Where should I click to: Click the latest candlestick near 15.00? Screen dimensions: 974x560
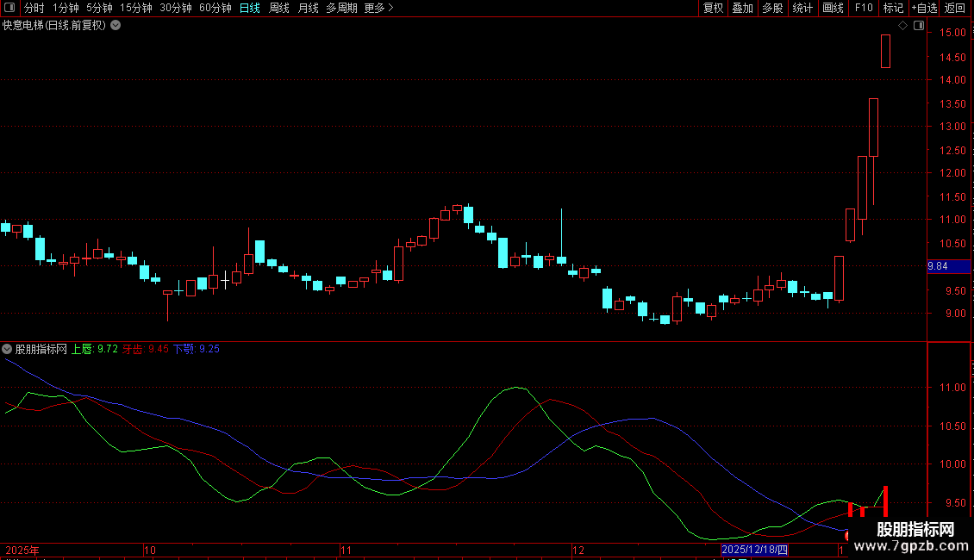coord(885,51)
